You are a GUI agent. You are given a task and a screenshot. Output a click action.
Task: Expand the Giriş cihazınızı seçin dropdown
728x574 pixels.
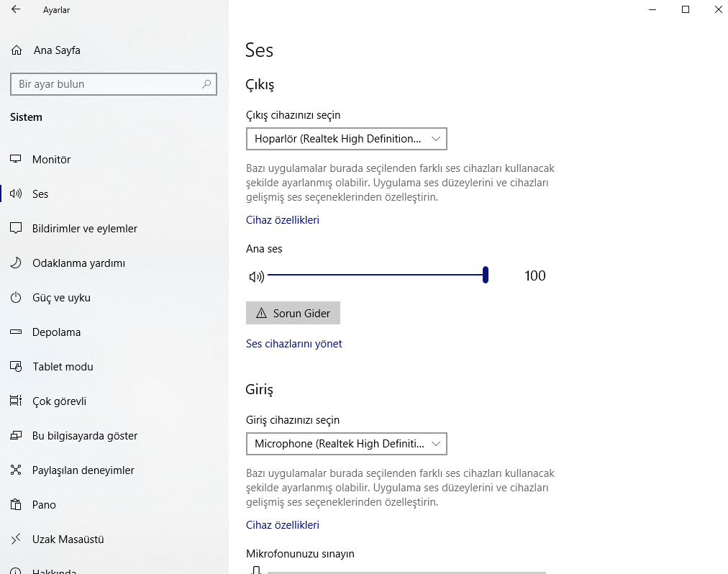point(346,444)
